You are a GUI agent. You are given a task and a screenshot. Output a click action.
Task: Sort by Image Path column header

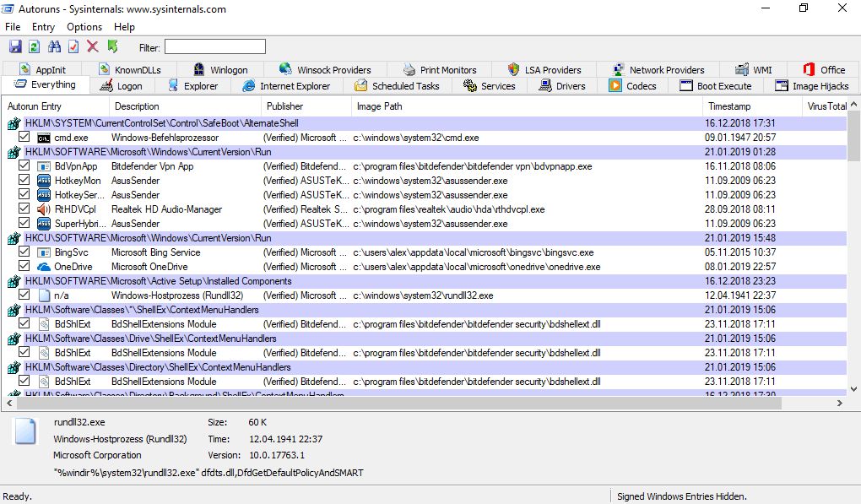(527, 106)
